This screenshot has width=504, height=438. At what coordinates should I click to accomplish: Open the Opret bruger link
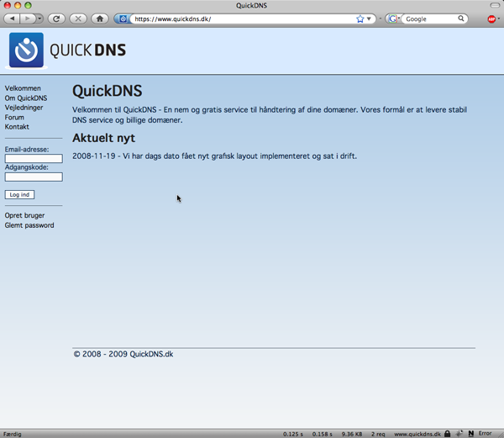24,215
